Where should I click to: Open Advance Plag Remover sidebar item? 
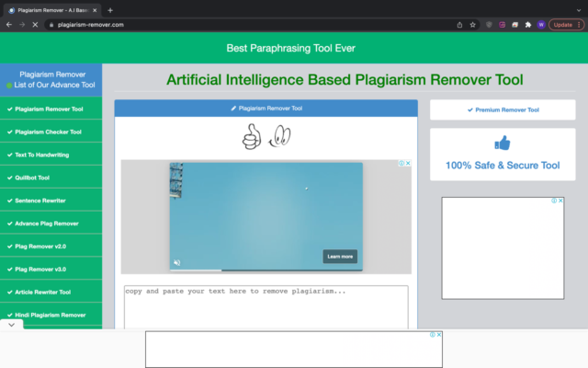(x=51, y=224)
